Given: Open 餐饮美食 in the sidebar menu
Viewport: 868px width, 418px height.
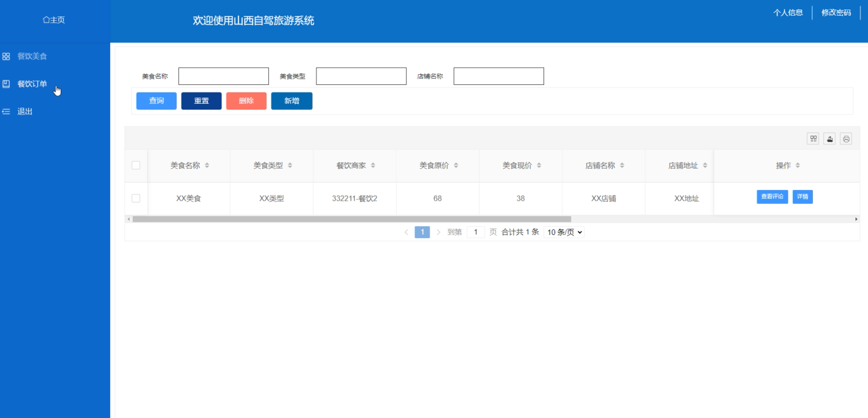Looking at the screenshot, I should click(32, 56).
